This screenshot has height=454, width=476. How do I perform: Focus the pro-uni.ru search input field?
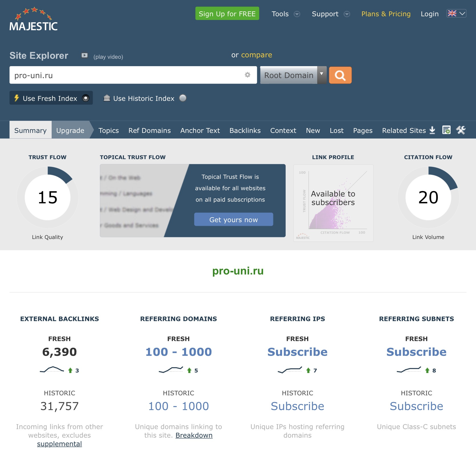pyautogui.click(x=133, y=75)
